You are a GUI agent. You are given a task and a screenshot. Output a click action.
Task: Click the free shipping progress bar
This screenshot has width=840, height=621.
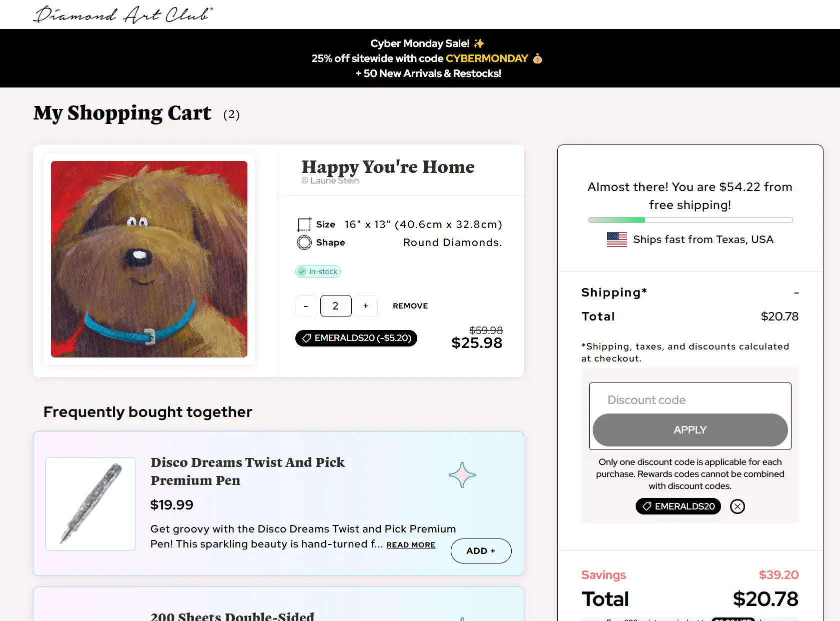pyautogui.click(x=690, y=220)
